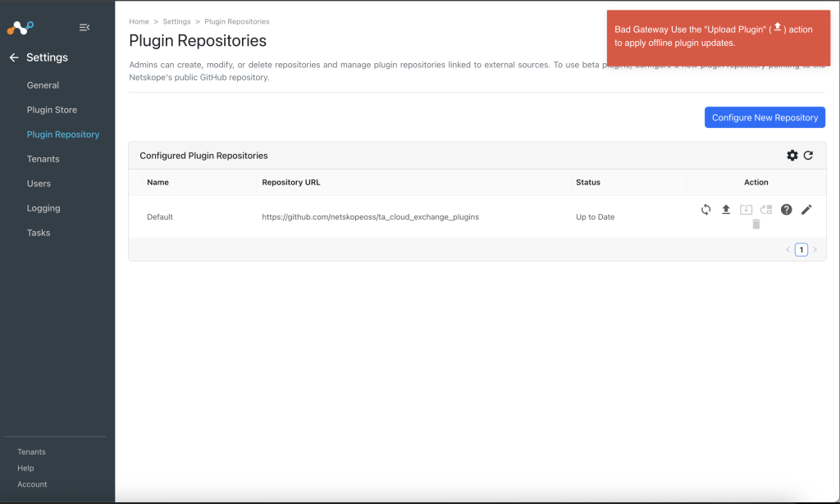Open Tenants under Settings
Screen dimensions: 840x504
(43, 159)
